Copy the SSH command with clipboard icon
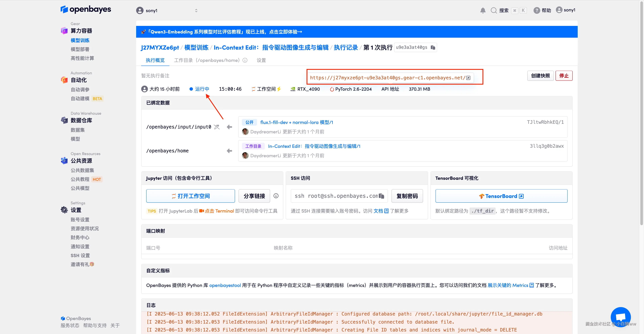 (381, 196)
